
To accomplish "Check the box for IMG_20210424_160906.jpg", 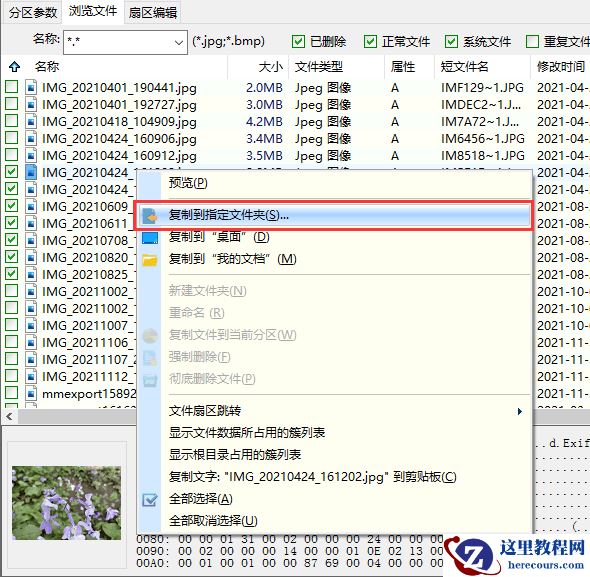I will [12, 138].
